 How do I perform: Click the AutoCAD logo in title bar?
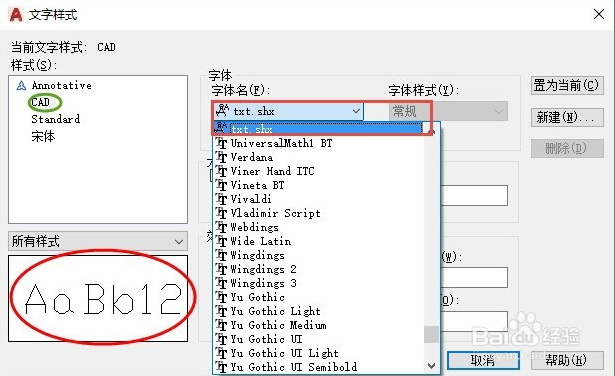(x=16, y=15)
